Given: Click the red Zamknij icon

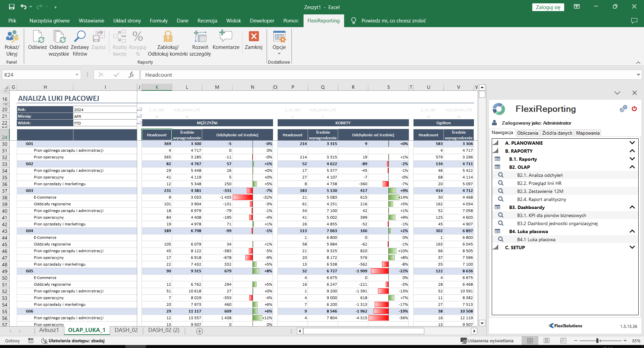Looking at the screenshot, I should 254,37.
